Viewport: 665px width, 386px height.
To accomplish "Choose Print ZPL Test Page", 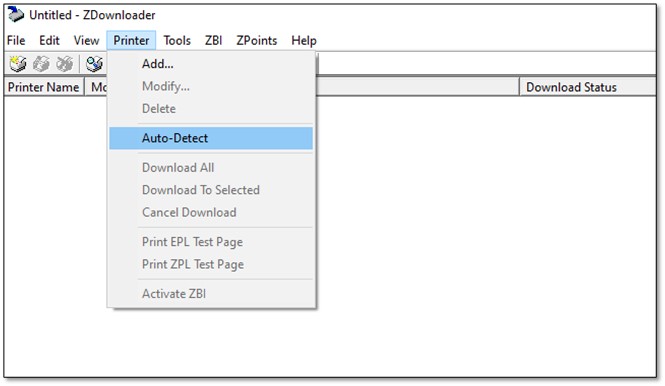I will [211, 264].
